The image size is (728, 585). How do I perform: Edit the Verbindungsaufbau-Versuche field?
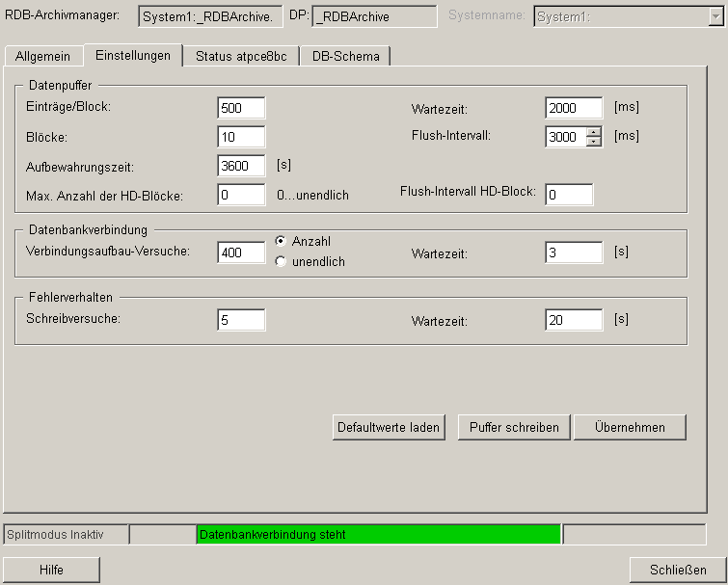[241, 253]
